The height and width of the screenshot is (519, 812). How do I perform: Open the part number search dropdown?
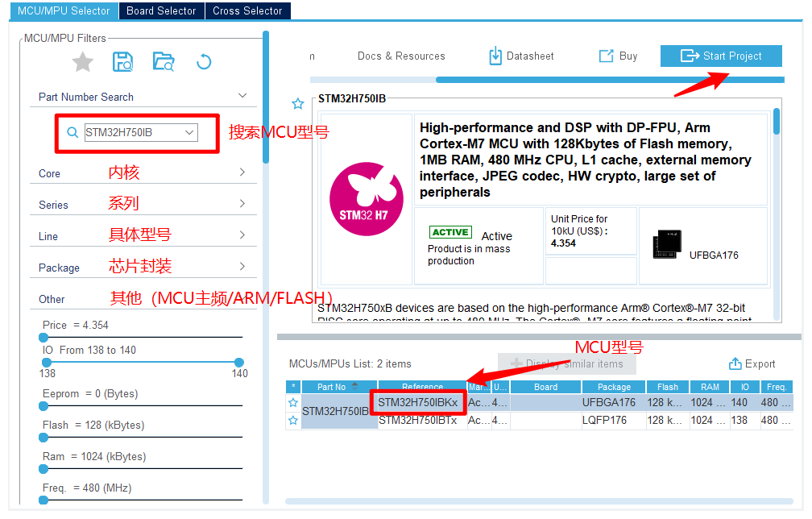point(189,132)
